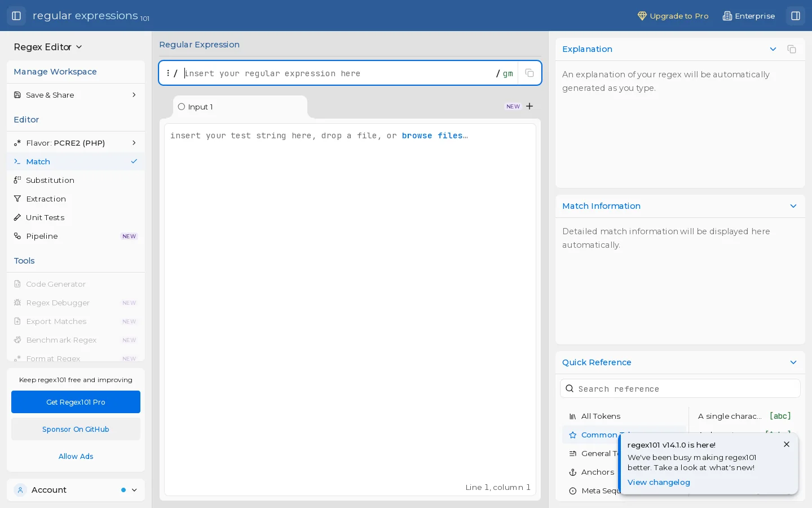
Task: Select the Substitution function
Action: (x=76, y=180)
